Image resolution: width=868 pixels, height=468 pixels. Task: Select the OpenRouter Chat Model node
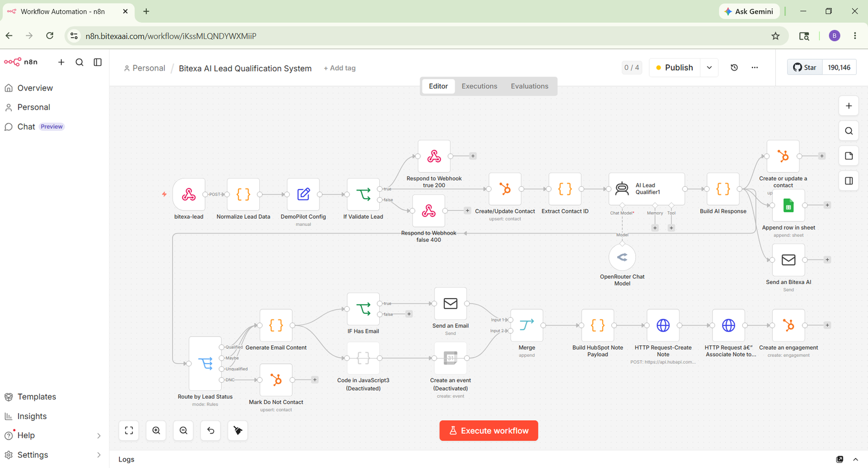click(622, 257)
